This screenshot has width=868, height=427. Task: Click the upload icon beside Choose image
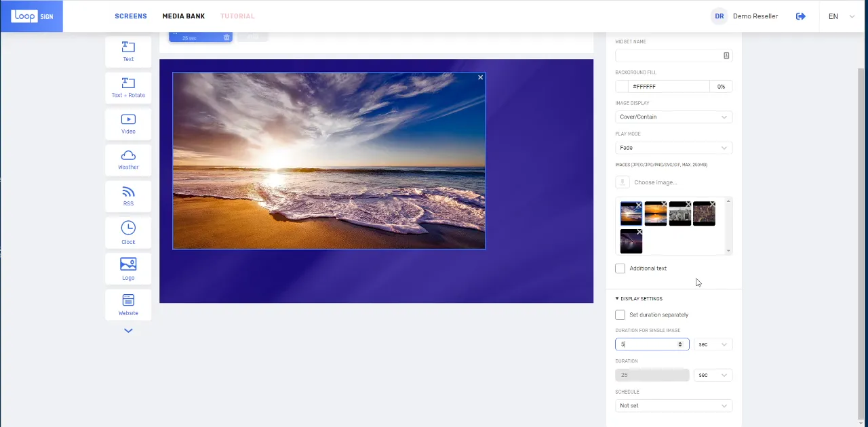click(623, 182)
